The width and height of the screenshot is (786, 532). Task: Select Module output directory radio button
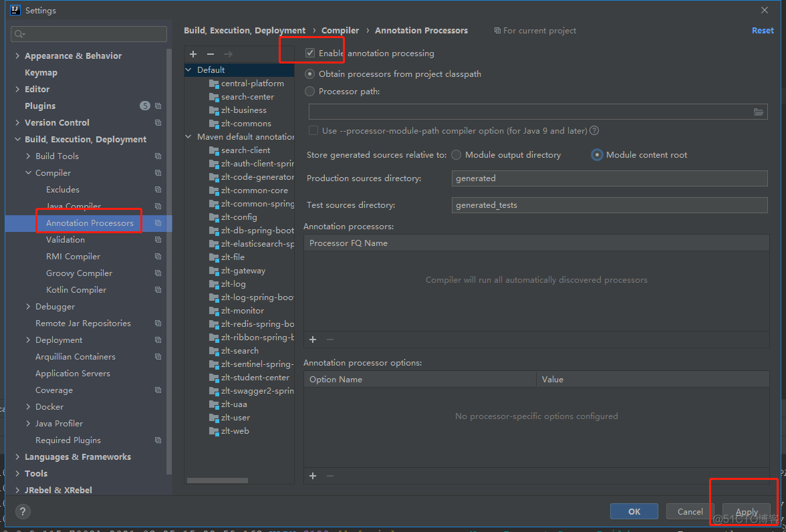click(x=456, y=154)
